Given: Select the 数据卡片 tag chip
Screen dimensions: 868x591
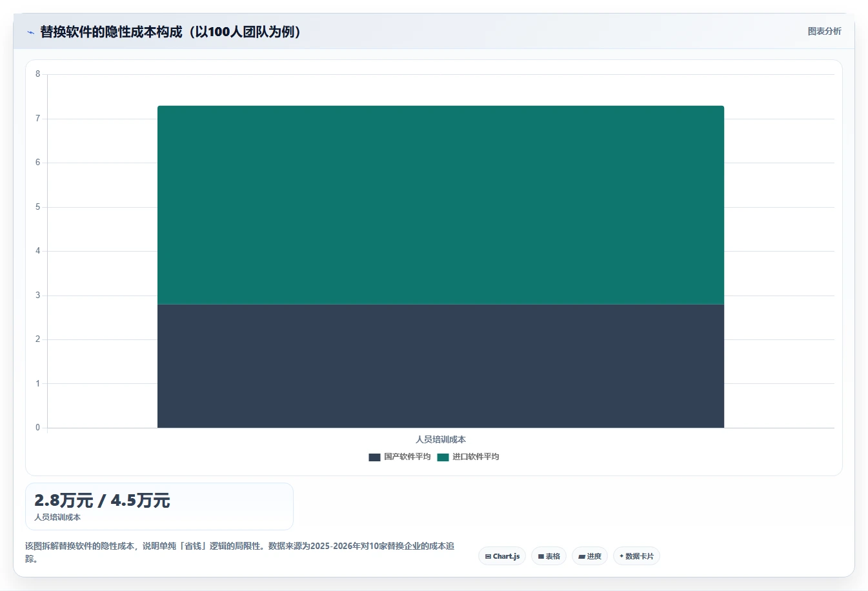Looking at the screenshot, I should pos(636,556).
